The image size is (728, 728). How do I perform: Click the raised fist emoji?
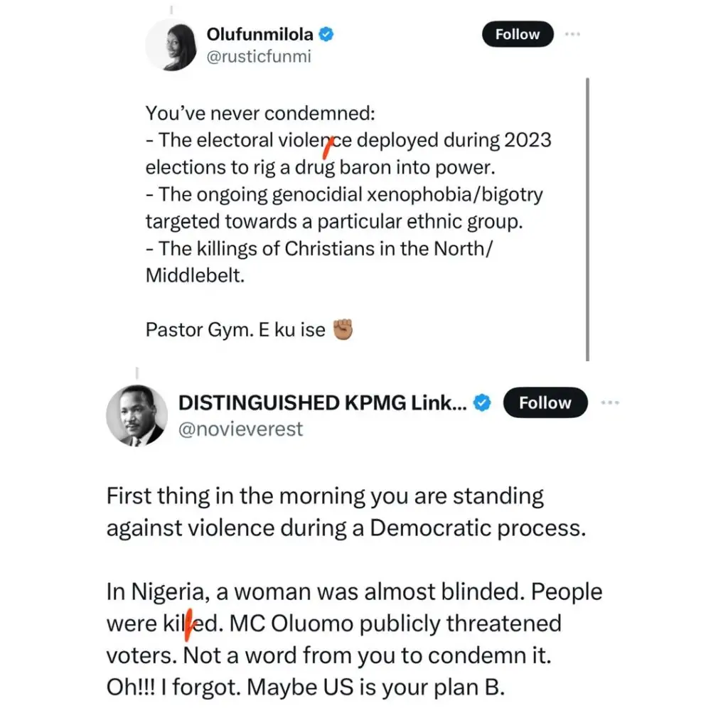(x=343, y=330)
